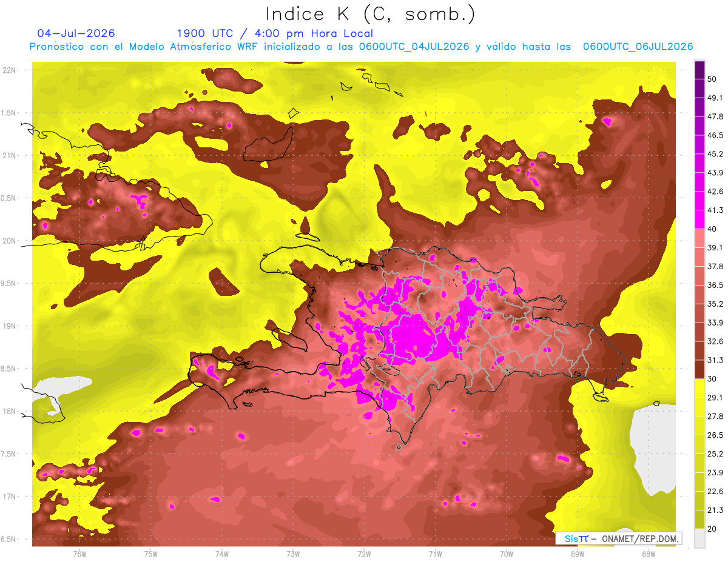The image size is (728, 562).
Task: Click the longitude axis label "73W"
Action: point(293,554)
